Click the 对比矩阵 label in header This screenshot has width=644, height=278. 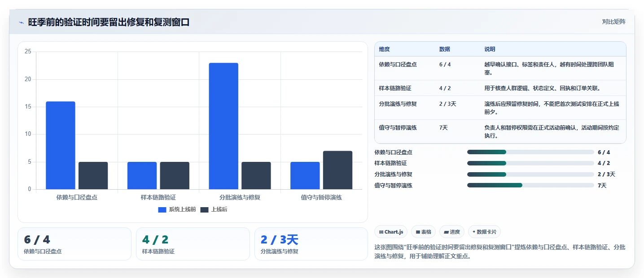(x=613, y=22)
